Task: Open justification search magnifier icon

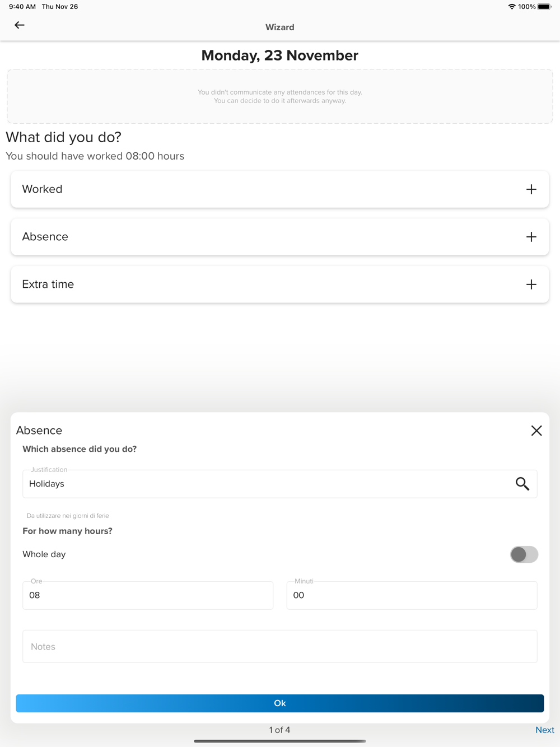Action: pos(522,484)
